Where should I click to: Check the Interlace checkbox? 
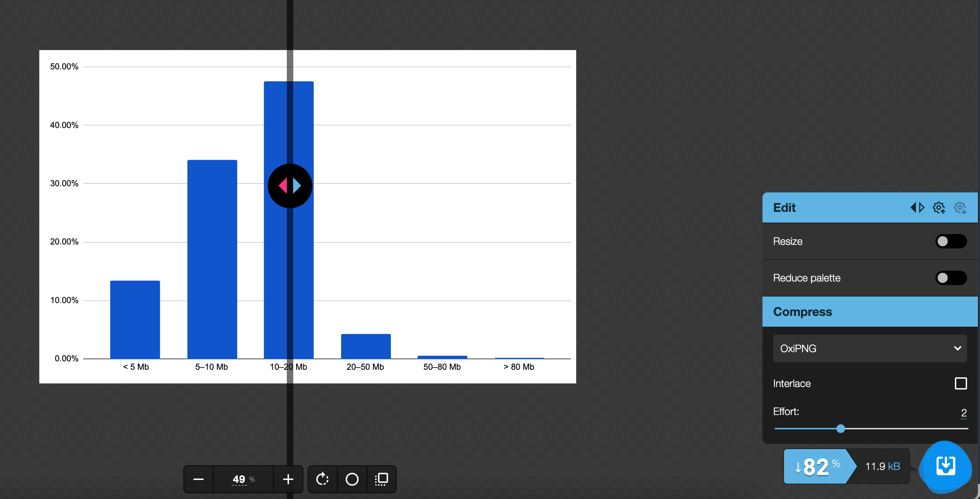[961, 383]
